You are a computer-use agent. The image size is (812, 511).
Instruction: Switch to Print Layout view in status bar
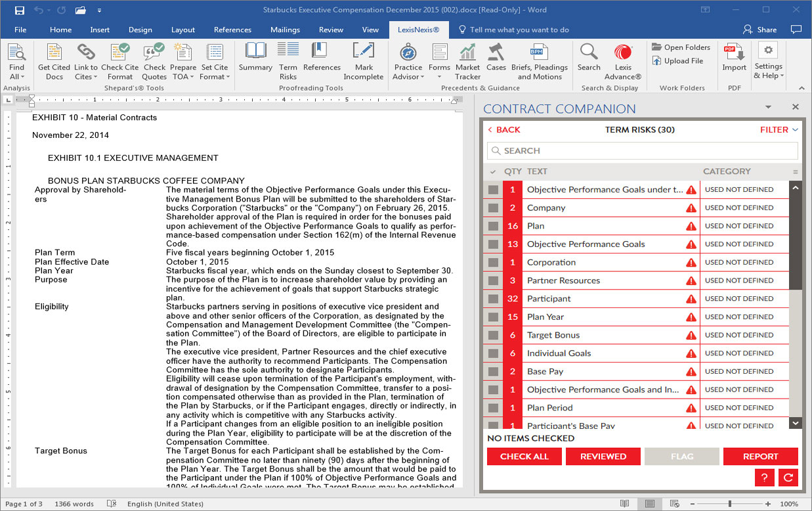[649, 504]
